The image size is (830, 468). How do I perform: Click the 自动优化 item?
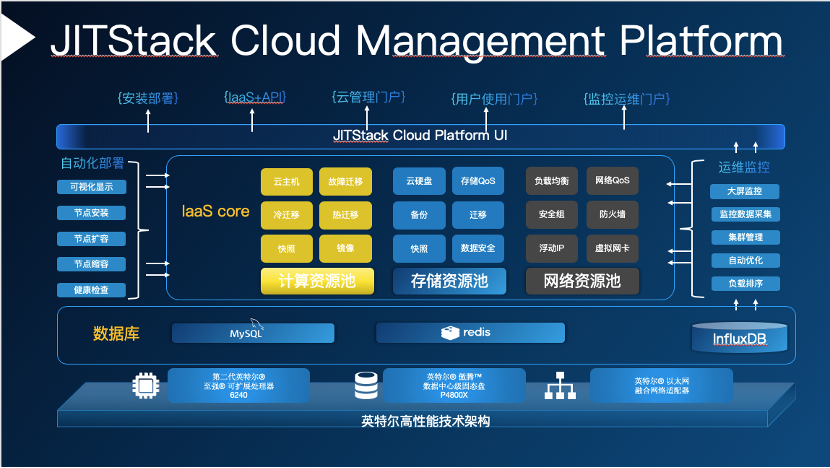(745, 260)
